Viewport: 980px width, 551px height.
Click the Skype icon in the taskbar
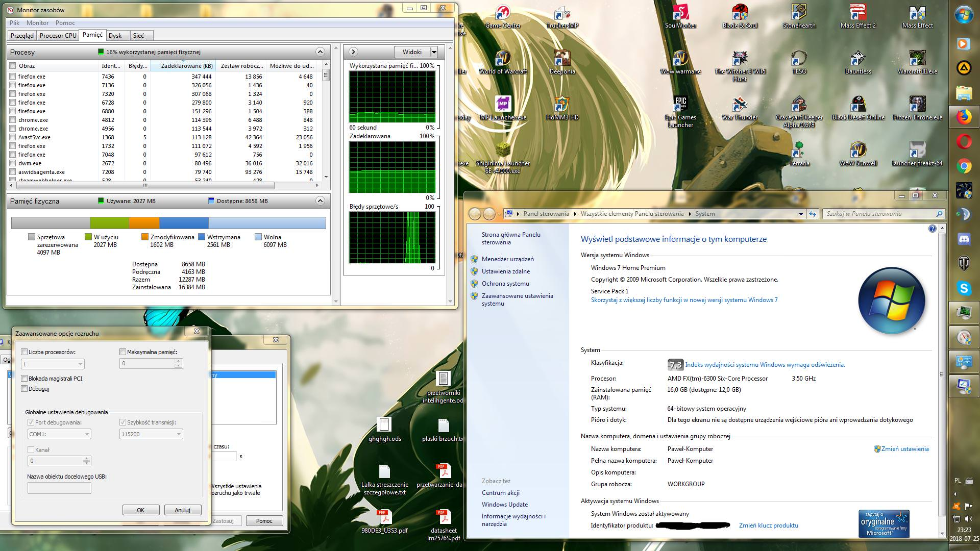(964, 288)
